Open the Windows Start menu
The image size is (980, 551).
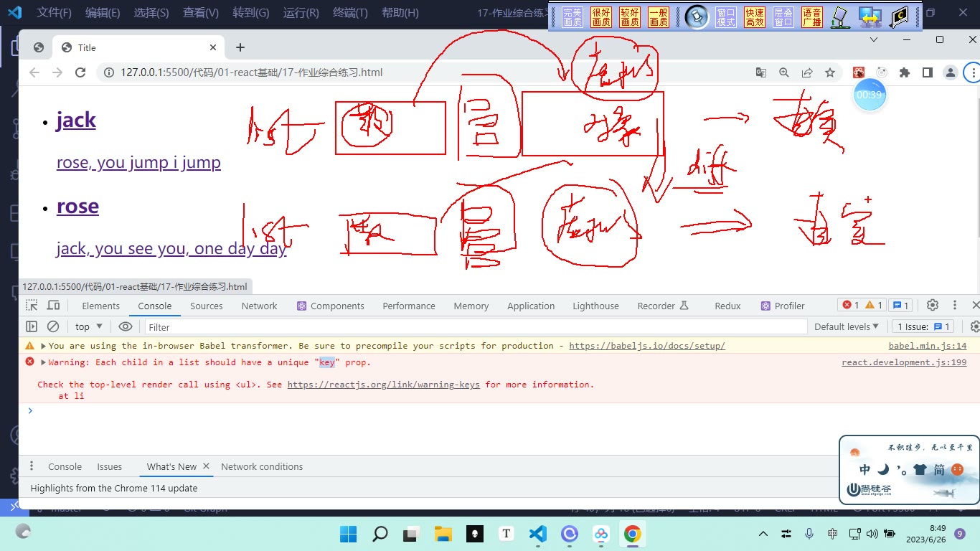348,533
